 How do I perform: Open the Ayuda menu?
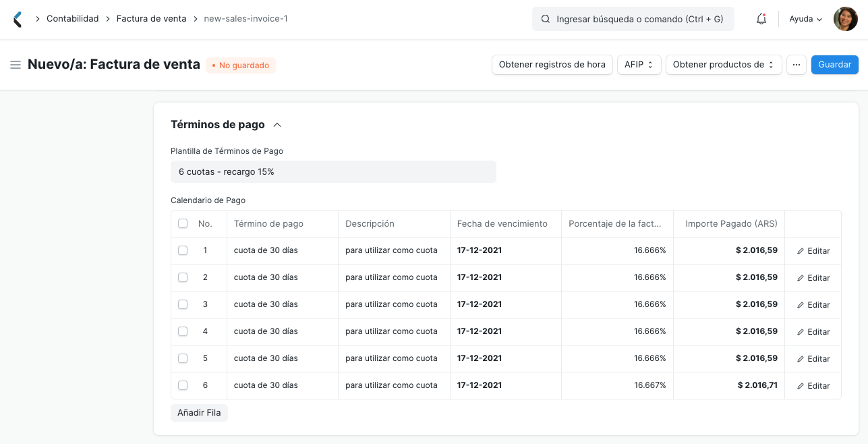805,19
